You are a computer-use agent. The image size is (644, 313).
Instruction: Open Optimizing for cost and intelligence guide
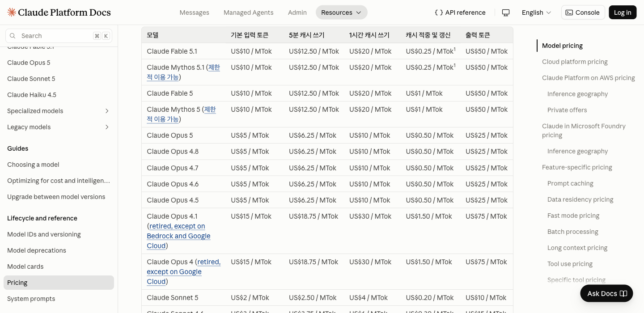pyautogui.click(x=59, y=181)
